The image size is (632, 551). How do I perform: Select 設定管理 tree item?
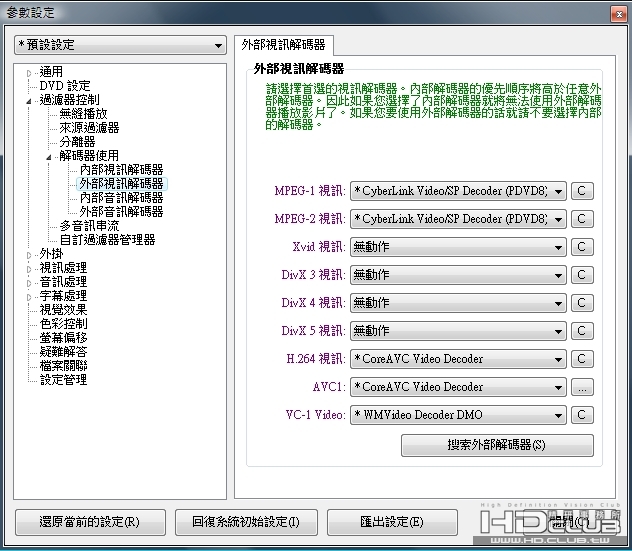pyautogui.click(x=63, y=380)
